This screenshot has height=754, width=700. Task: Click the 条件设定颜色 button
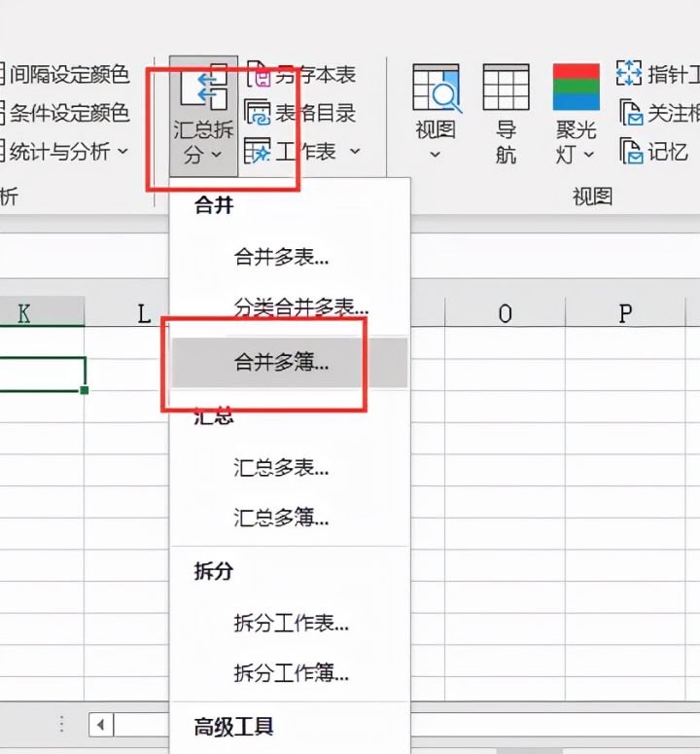[x=64, y=113]
